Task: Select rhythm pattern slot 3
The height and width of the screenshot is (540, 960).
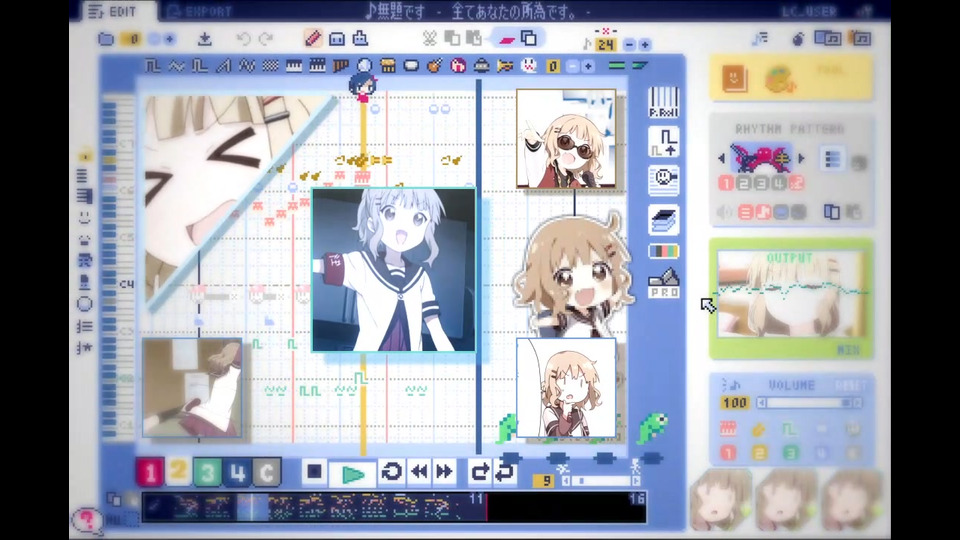Action: tap(761, 183)
